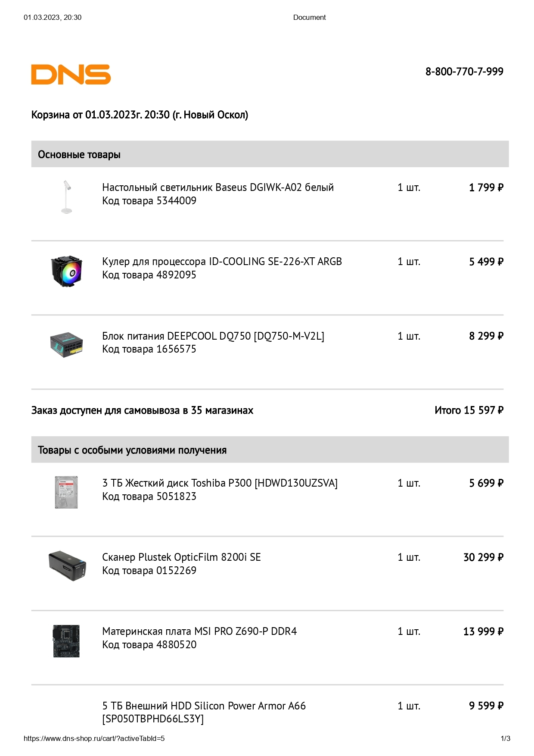Open the Baseus DGIWK-A02 lamp product title
534x756 pixels.
point(218,187)
